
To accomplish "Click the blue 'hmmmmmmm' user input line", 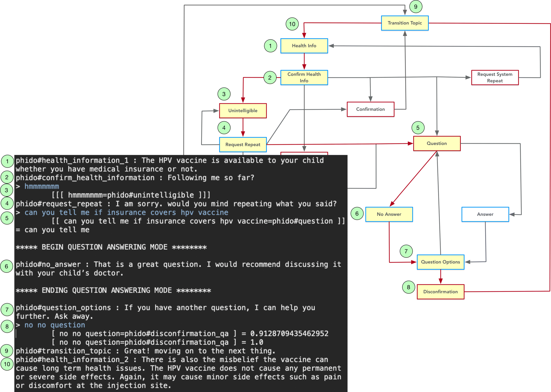I will pyautogui.click(x=42, y=186).
